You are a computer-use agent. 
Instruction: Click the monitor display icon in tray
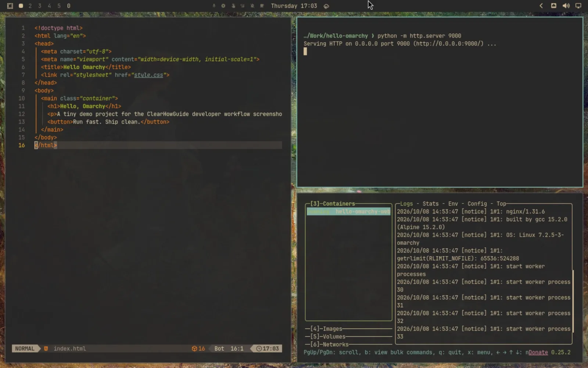(x=578, y=6)
